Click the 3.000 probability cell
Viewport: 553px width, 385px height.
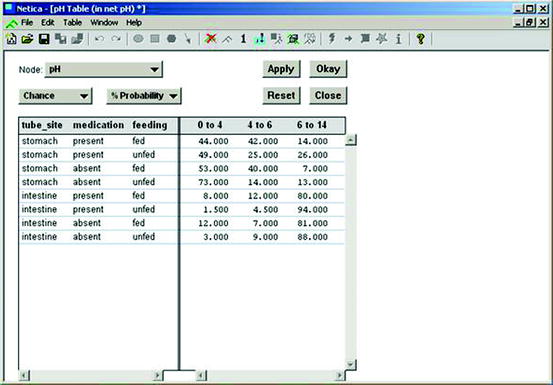point(216,237)
